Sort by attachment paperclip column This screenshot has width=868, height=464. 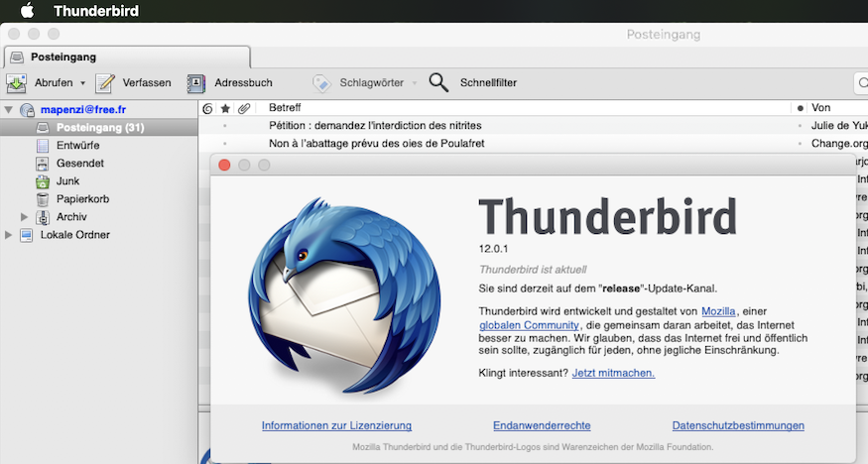[244, 108]
